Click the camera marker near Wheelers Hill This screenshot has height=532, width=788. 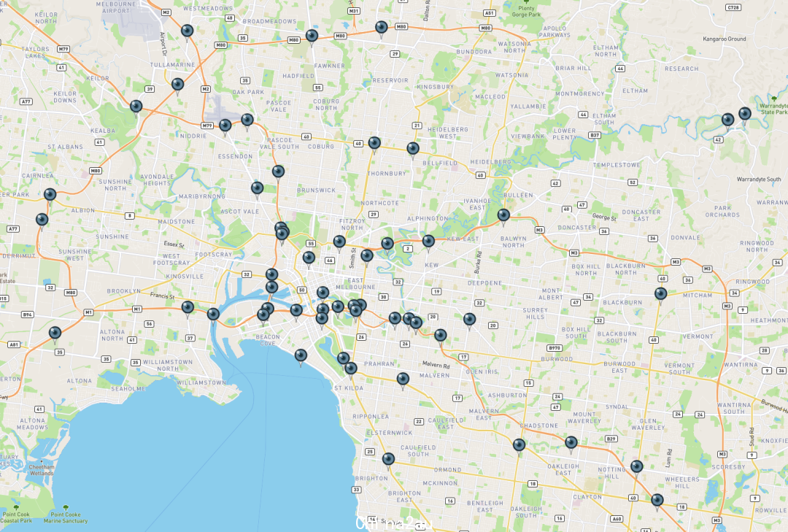(657, 501)
